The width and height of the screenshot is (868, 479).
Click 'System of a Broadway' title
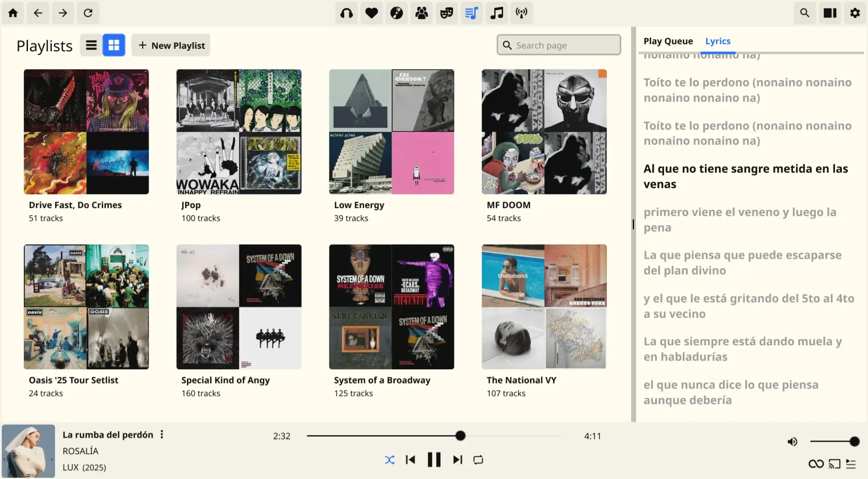coord(382,380)
